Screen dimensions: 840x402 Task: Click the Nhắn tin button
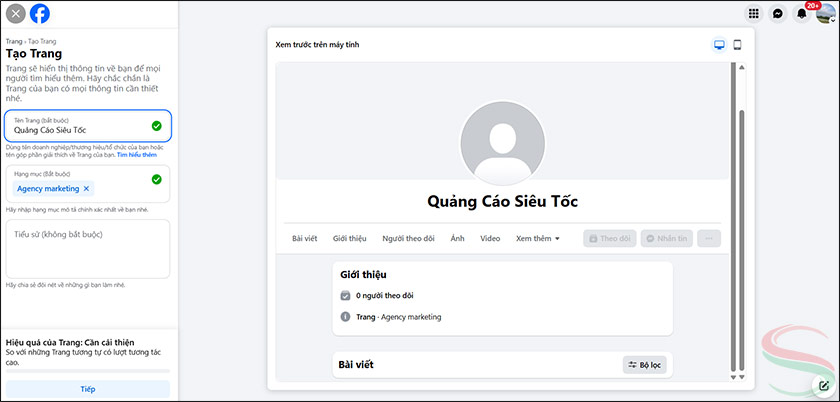[667, 239]
